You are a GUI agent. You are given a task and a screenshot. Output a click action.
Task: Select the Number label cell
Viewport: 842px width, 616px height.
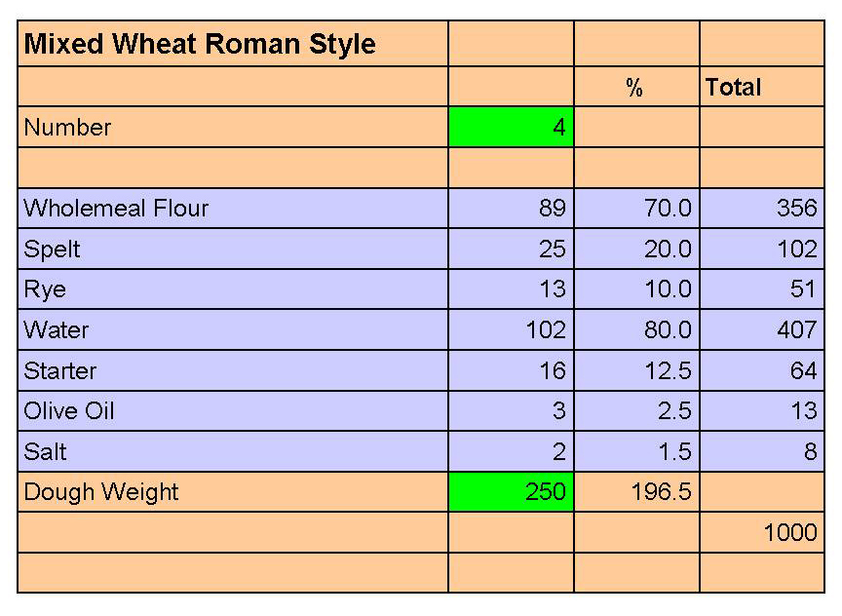(x=232, y=127)
